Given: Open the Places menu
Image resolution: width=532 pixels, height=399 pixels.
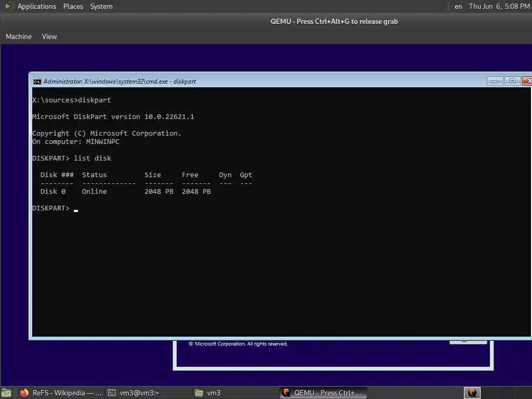Looking at the screenshot, I should coord(73,6).
